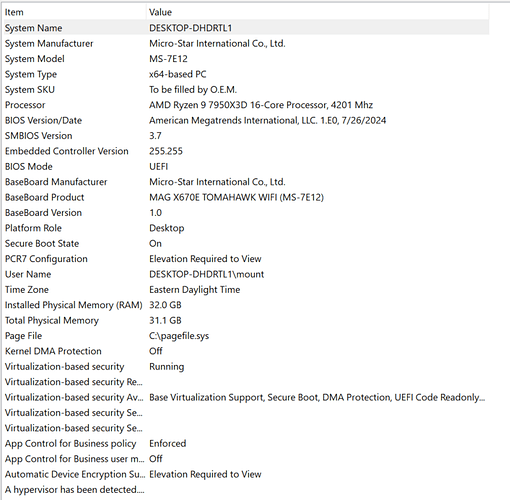Select the System Model row
The image size is (510, 500).
(246, 59)
